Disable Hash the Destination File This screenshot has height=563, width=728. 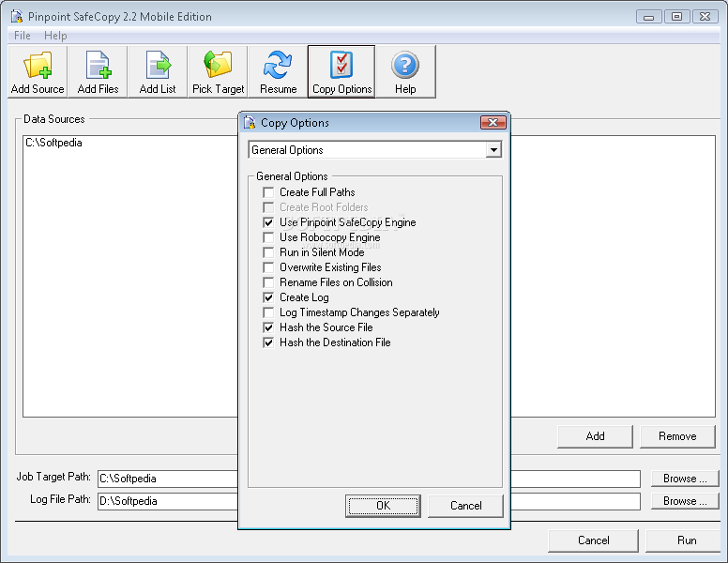(x=268, y=342)
